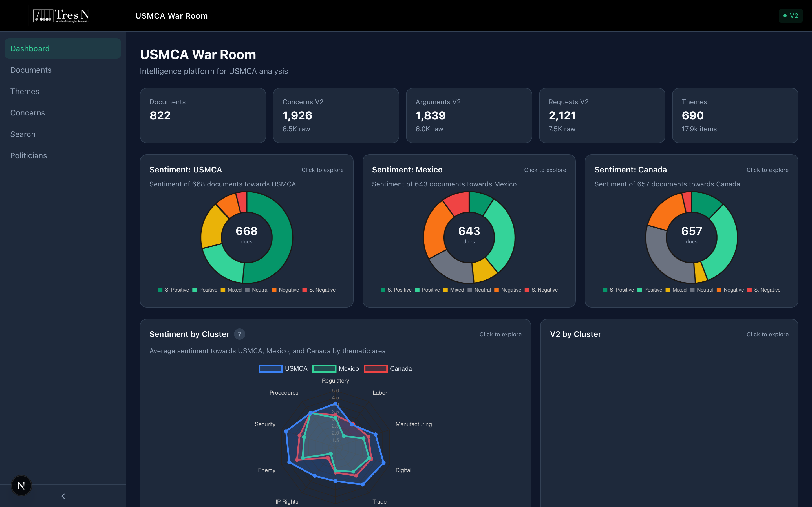812x507 pixels.
Task: Click USMCA data point on Digital axis
Action: tap(383, 463)
